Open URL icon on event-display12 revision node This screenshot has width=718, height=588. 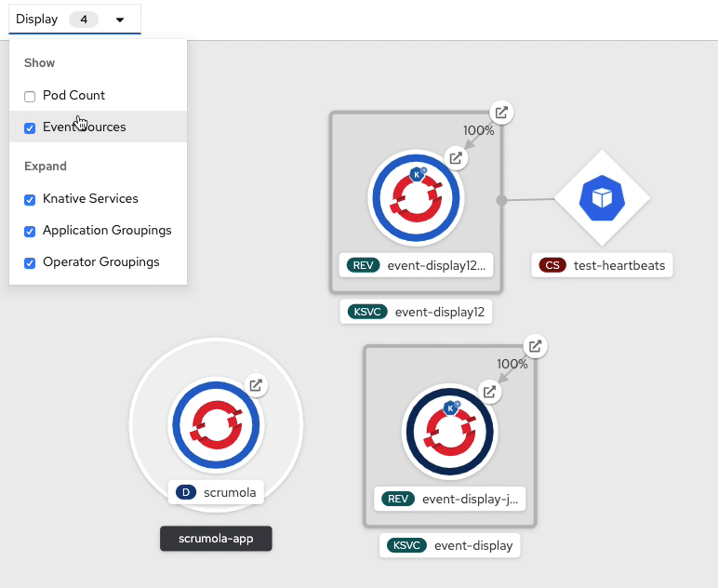(x=456, y=158)
